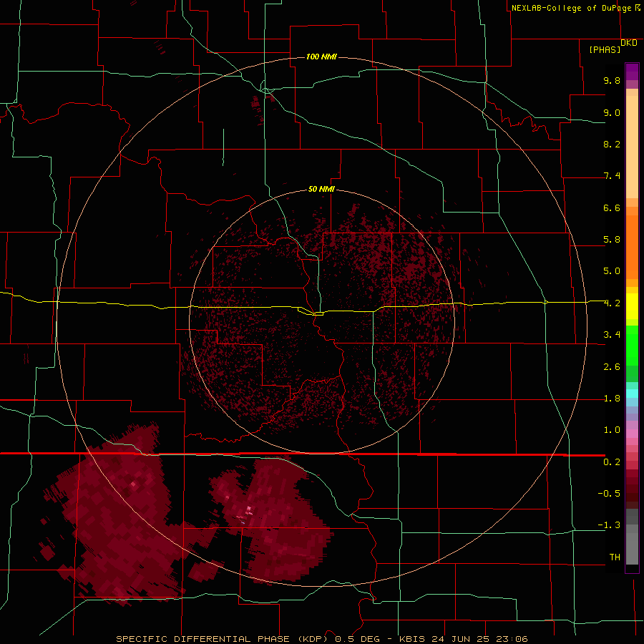
Task: Click the 6.6 colorbar value
Action: [x=612, y=208]
